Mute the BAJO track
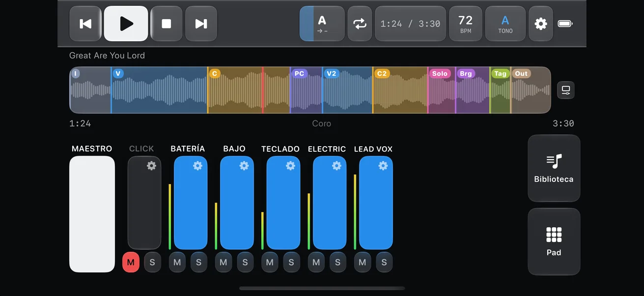The height and width of the screenshot is (296, 644). pos(224,262)
